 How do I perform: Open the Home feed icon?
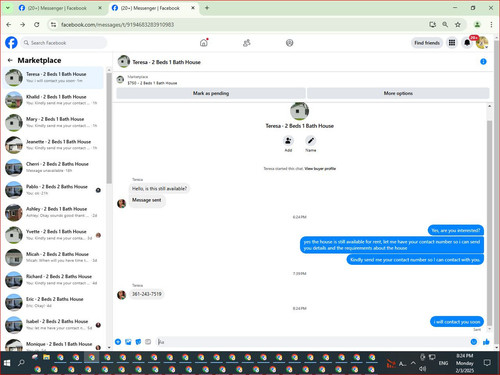tap(204, 43)
